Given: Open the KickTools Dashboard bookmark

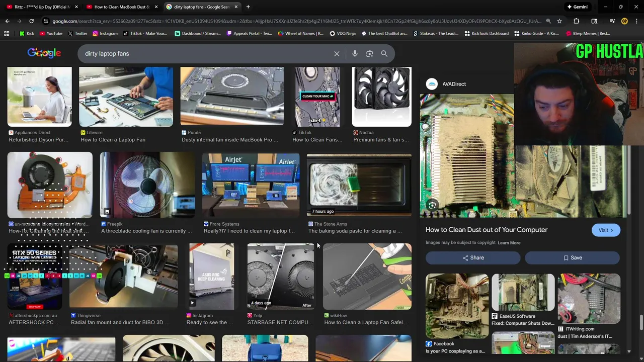Looking at the screenshot, I should pyautogui.click(x=487, y=34).
